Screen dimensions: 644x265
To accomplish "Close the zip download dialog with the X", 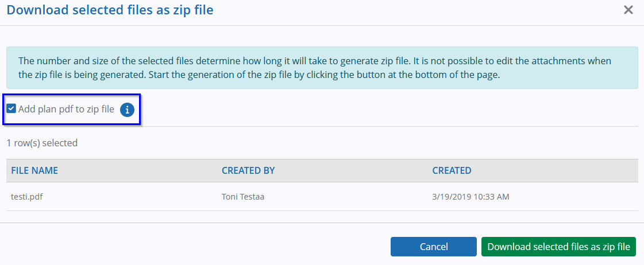I will (x=628, y=10).
